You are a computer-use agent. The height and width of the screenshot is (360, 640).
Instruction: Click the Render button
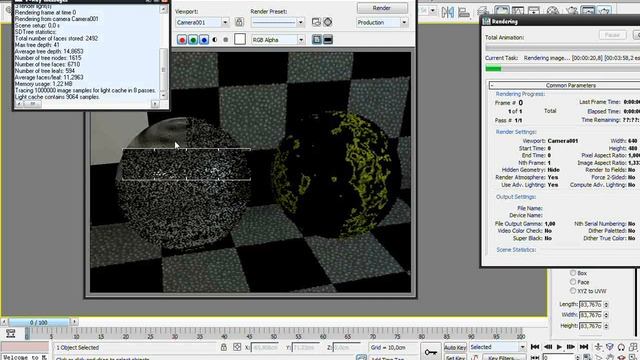[382, 8]
